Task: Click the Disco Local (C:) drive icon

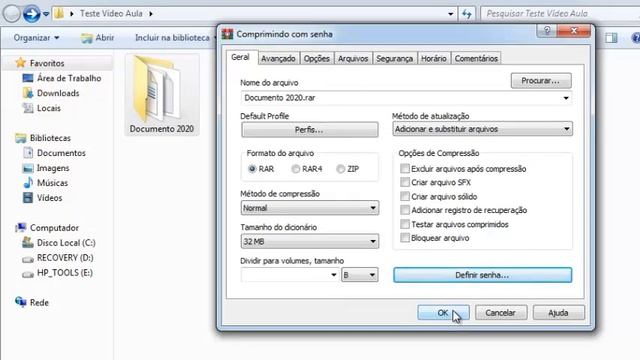Action: (28, 242)
